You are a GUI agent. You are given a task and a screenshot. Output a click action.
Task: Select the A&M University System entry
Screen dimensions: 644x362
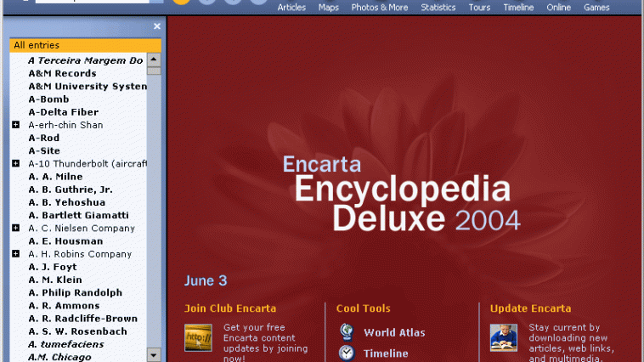coord(88,87)
